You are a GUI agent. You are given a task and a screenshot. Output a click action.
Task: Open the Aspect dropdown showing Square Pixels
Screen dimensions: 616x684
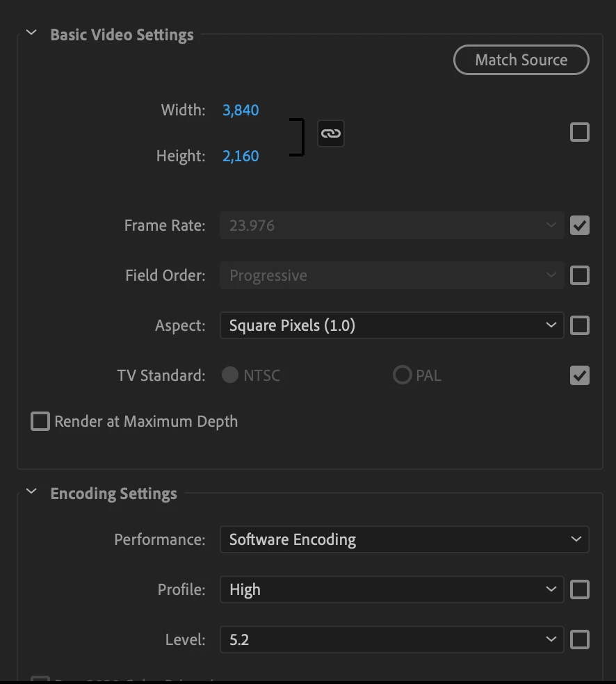click(x=391, y=325)
